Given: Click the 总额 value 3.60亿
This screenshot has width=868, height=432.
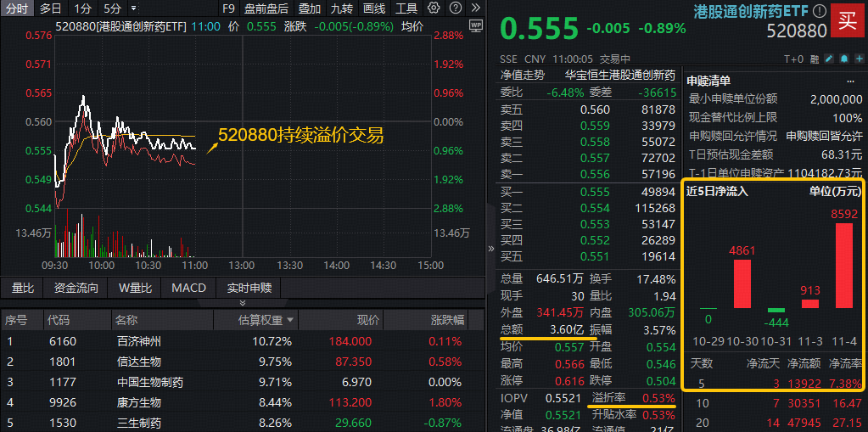Looking at the screenshot, I should (x=567, y=329).
